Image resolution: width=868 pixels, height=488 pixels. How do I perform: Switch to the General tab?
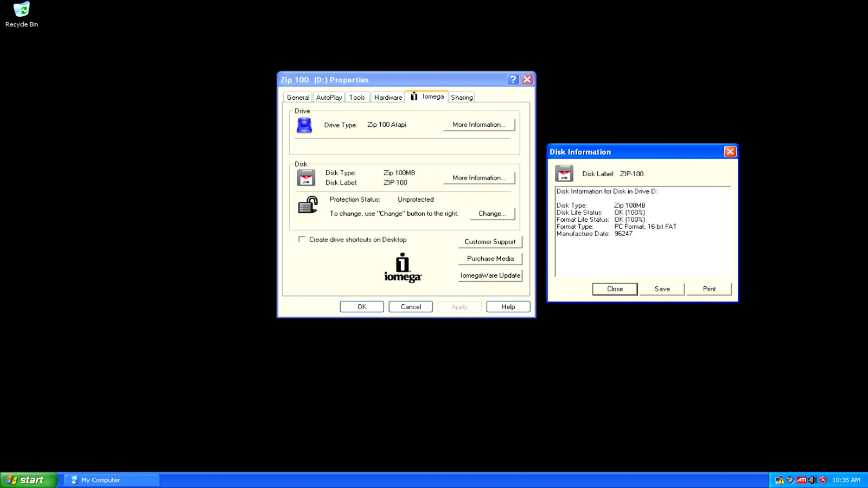pyautogui.click(x=298, y=98)
